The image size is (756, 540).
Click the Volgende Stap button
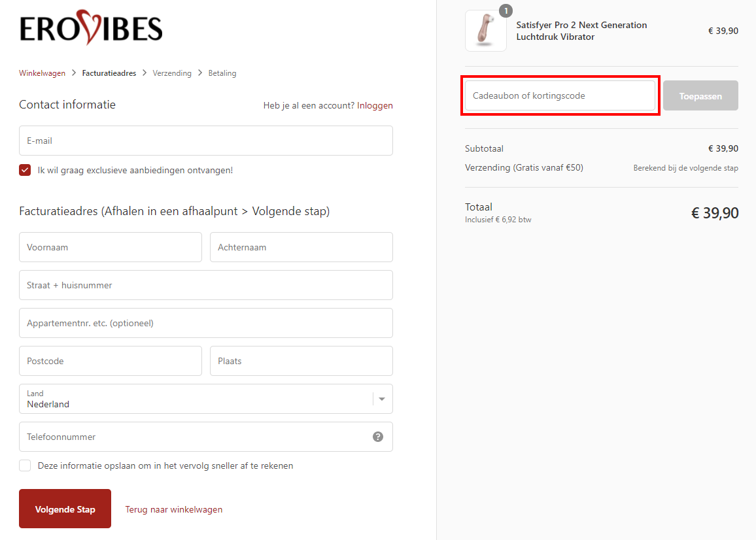tap(65, 509)
